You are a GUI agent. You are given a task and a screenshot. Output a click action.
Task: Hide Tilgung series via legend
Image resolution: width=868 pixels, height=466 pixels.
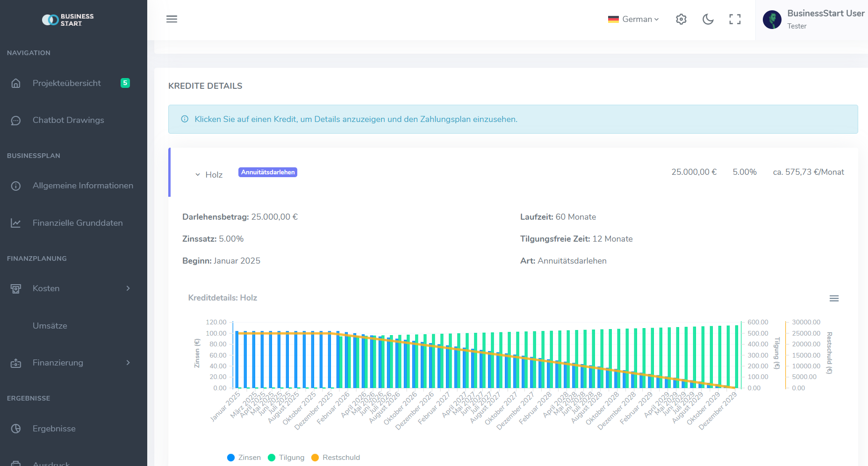(x=286, y=458)
